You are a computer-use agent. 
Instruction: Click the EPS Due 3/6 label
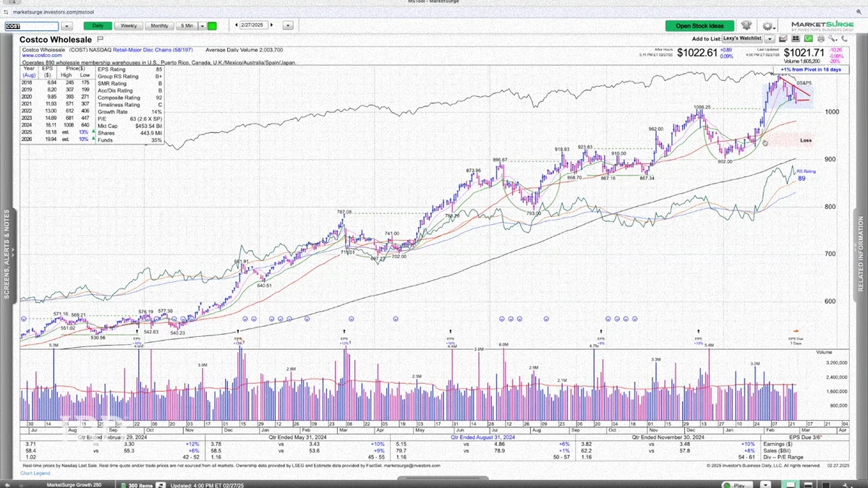tap(805, 437)
